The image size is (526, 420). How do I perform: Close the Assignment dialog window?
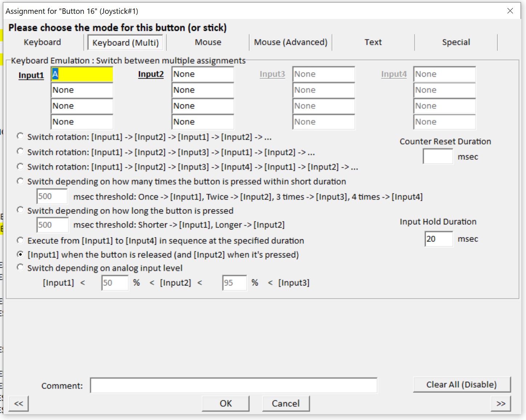click(x=510, y=11)
